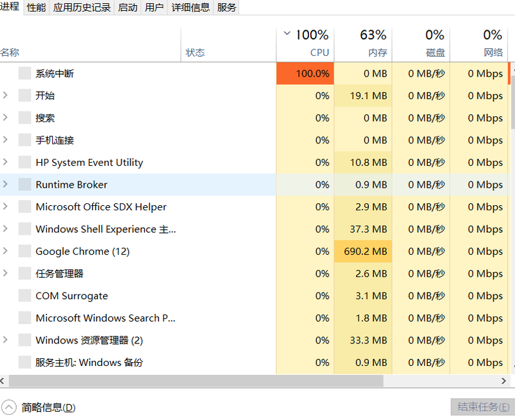The width and height of the screenshot is (515, 420).
Task: Go to the 详细信息 tab
Action: tap(191, 8)
